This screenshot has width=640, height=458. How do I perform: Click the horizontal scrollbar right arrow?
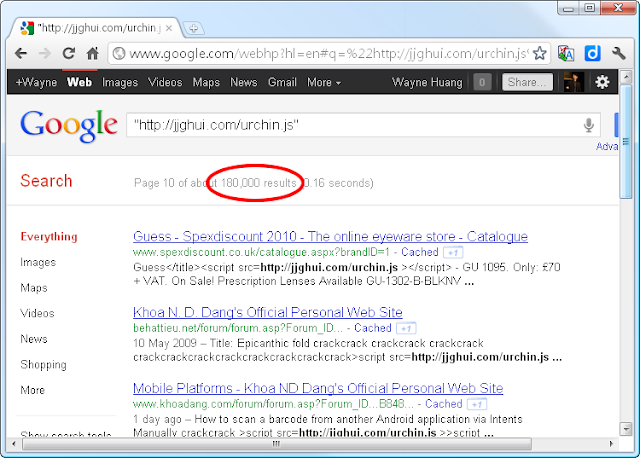coord(611,444)
